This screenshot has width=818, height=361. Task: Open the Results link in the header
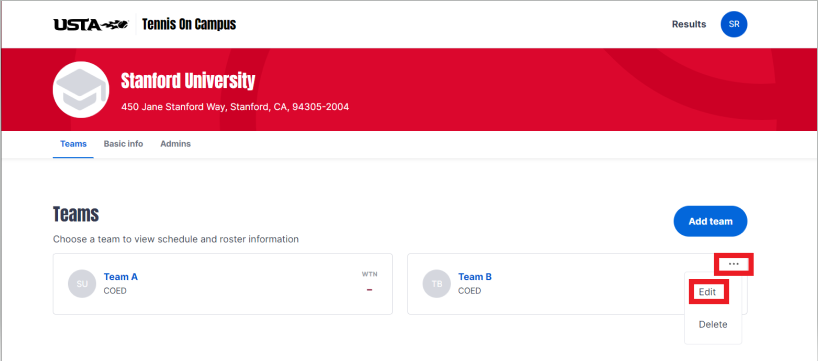[x=689, y=25]
